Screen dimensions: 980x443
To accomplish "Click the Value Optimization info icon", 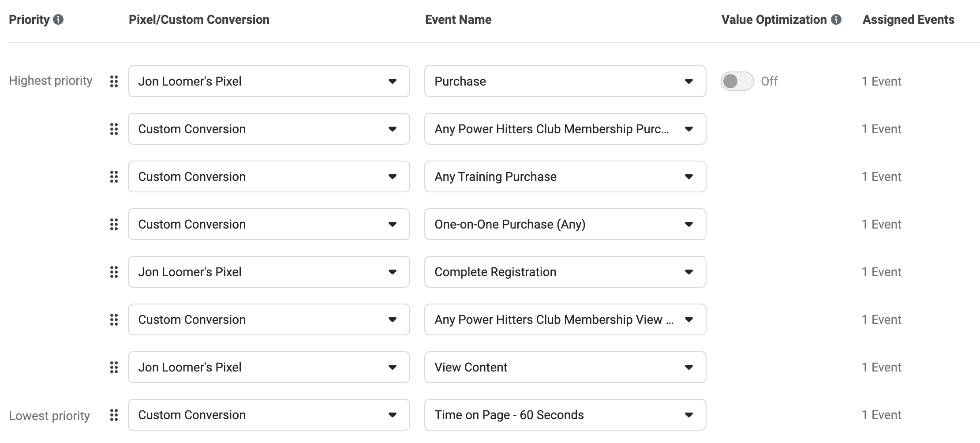I will 836,19.
